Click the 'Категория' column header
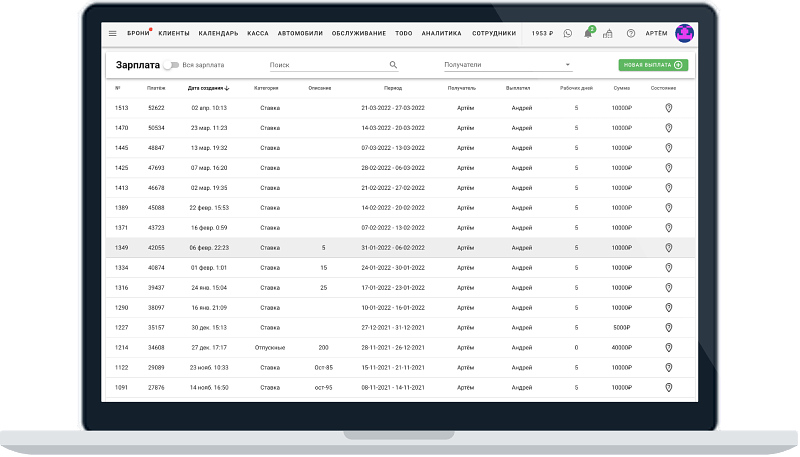This screenshot has height=457, width=800. pyautogui.click(x=266, y=88)
